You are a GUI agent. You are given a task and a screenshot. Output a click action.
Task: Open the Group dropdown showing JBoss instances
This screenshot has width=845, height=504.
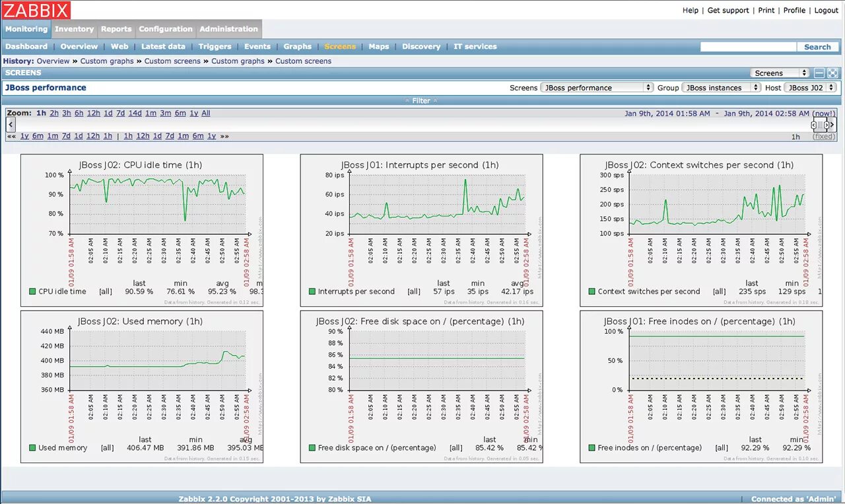(x=722, y=87)
